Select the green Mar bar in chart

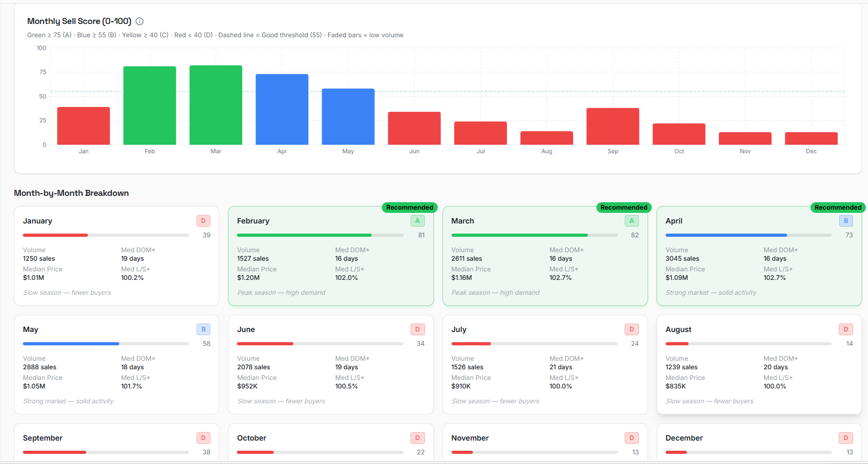tap(216, 105)
